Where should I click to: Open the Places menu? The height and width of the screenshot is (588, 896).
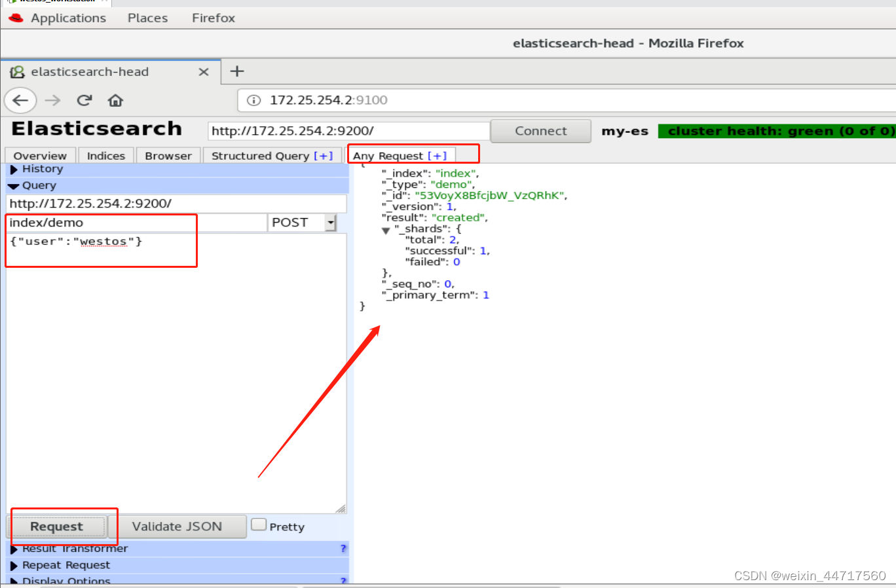pyautogui.click(x=147, y=18)
